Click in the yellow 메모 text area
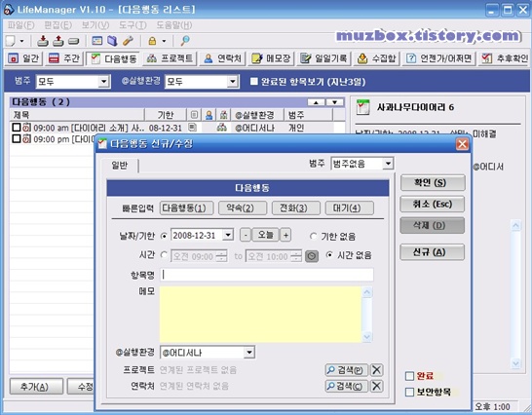 (260, 315)
